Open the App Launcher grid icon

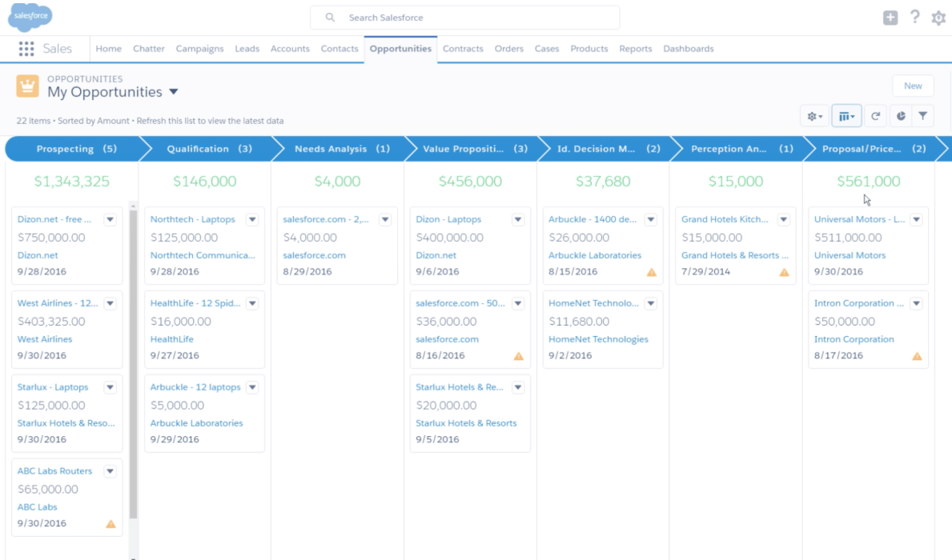(26, 49)
